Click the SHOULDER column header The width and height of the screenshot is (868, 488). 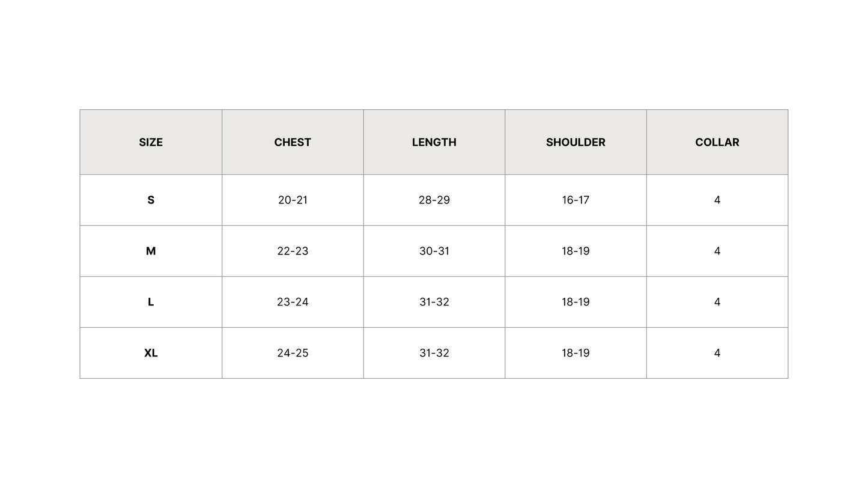575,142
